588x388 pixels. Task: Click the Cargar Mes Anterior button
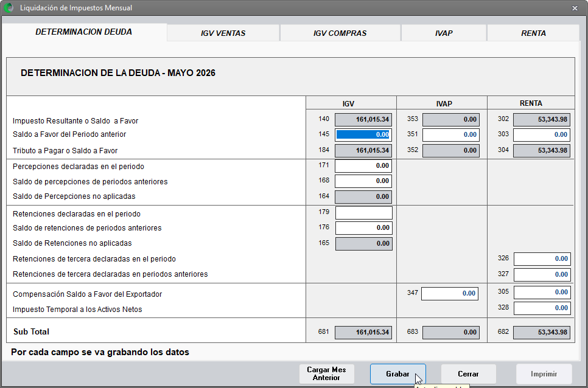click(326, 374)
